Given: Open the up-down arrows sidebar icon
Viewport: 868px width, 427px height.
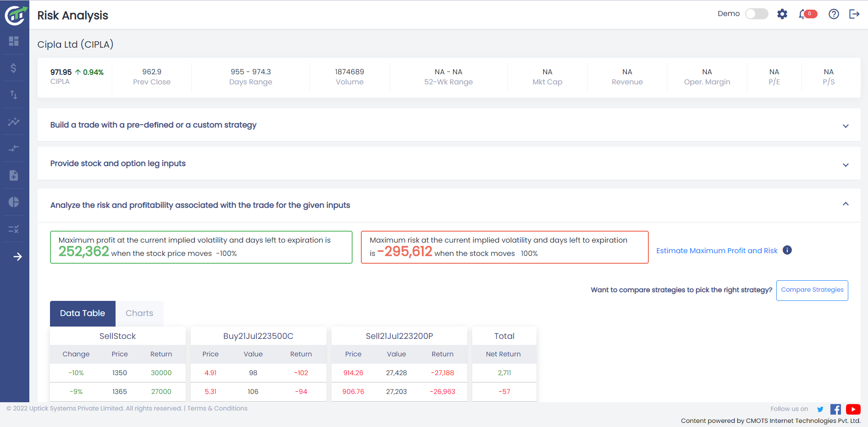Looking at the screenshot, I should tap(14, 94).
